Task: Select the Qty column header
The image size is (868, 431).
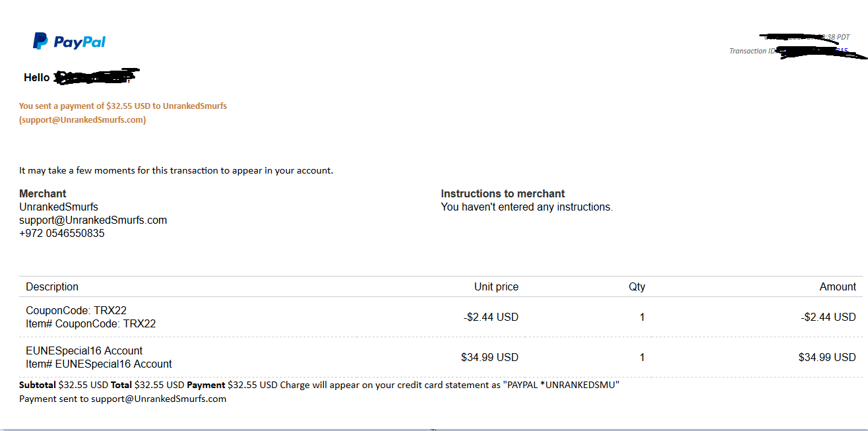Action: (x=637, y=287)
